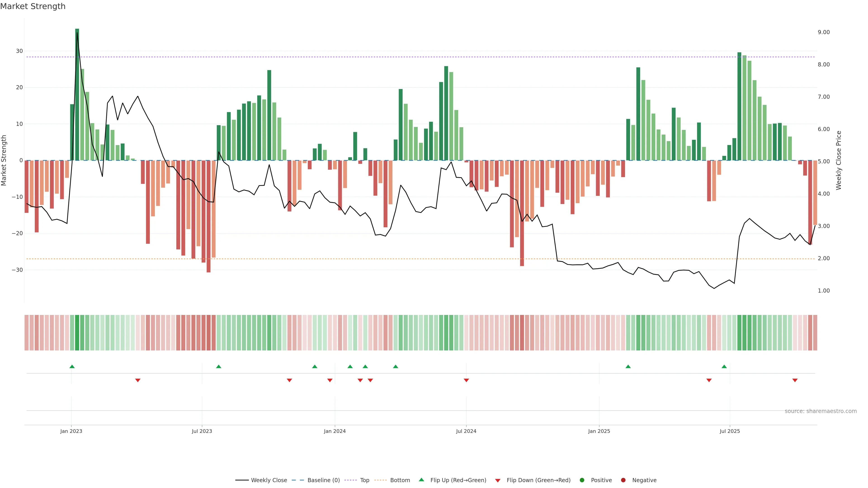Click the Flip Down red triangle legend icon

coord(498,481)
